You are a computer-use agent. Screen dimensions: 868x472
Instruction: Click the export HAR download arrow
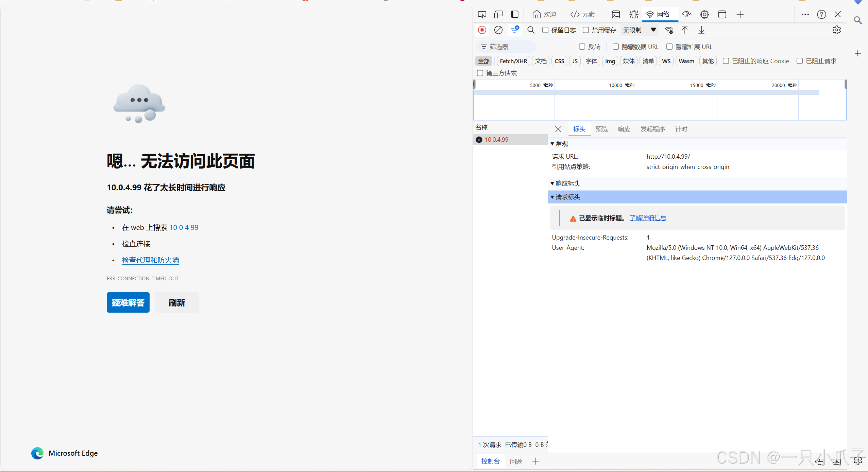701,30
